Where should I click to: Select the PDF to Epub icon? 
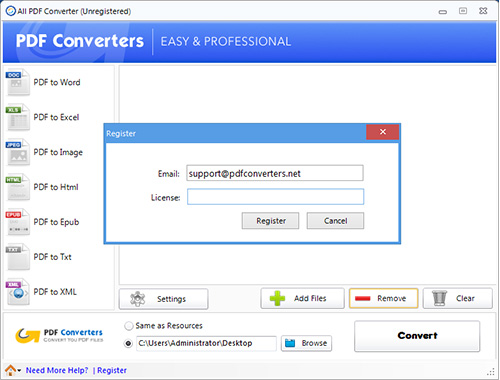[18, 222]
